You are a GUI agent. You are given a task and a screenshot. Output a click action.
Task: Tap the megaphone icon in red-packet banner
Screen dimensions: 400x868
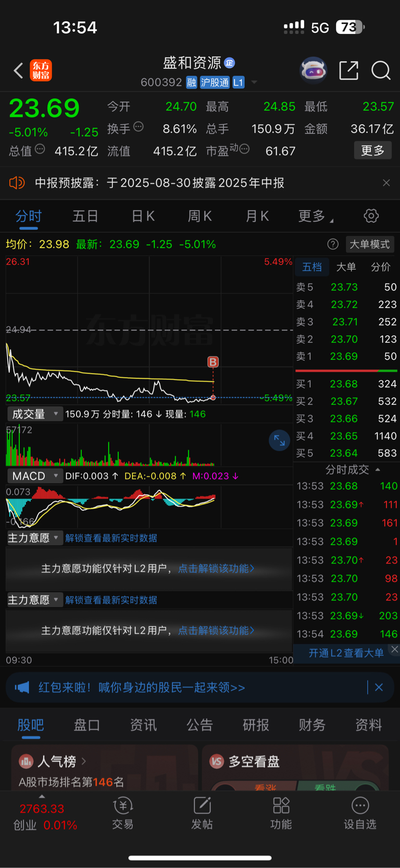(x=22, y=688)
